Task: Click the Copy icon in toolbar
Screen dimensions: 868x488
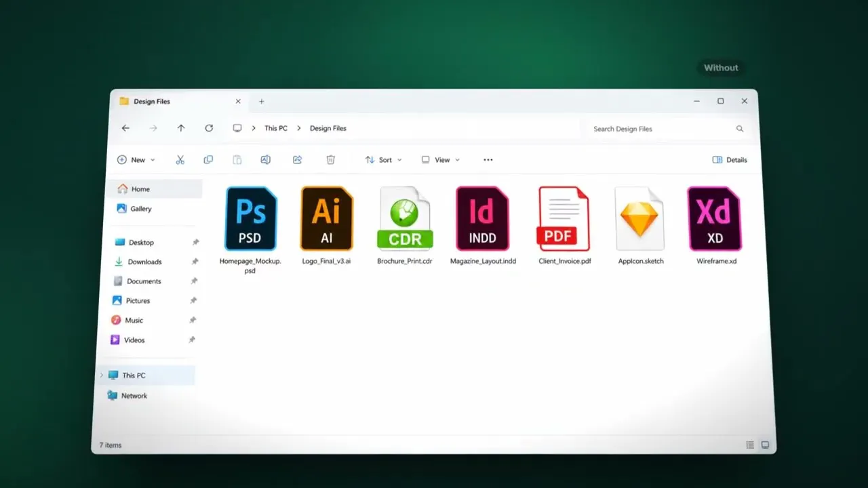Action: (208, 160)
